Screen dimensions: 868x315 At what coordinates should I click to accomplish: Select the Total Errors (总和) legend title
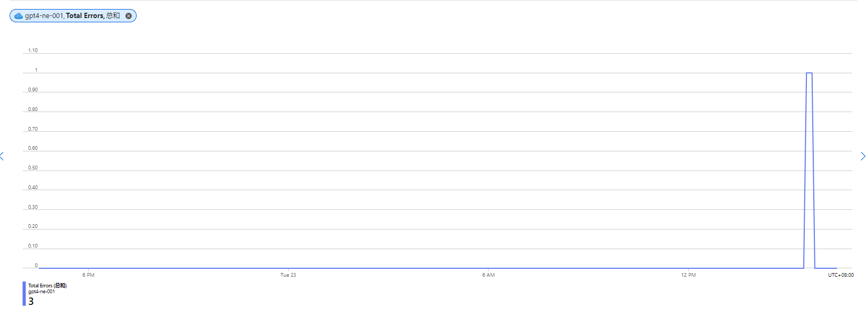[47, 285]
